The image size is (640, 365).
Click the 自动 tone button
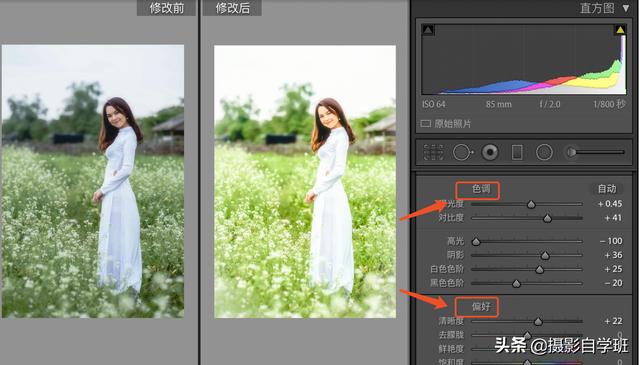(607, 189)
